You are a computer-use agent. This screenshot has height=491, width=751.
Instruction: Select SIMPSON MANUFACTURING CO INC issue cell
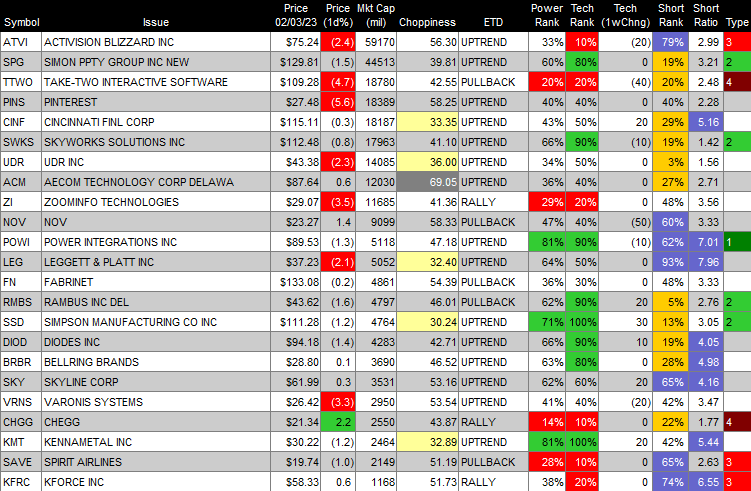pos(156,322)
